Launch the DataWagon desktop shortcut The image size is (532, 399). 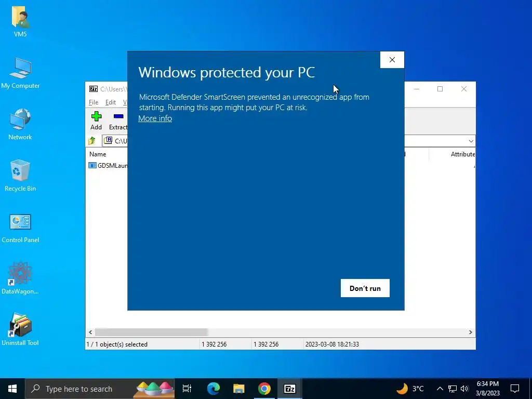[x=20, y=278]
